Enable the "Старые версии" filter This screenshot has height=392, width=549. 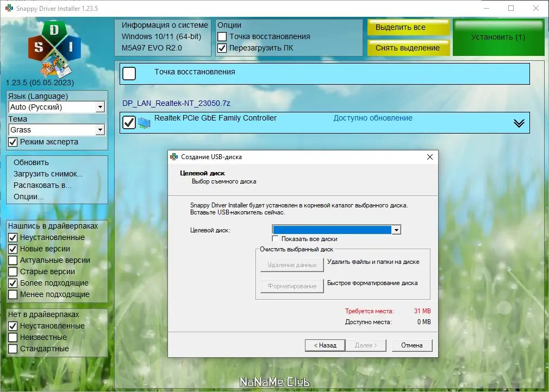click(11, 271)
